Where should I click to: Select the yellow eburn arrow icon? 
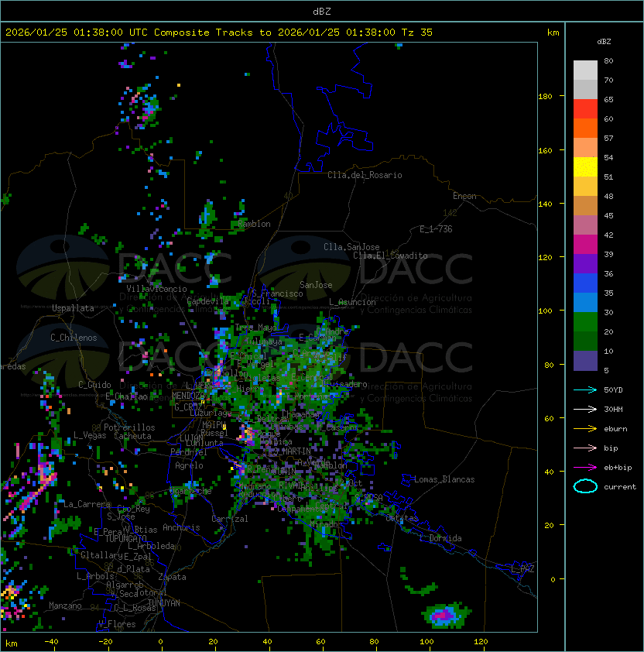point(585,429)
